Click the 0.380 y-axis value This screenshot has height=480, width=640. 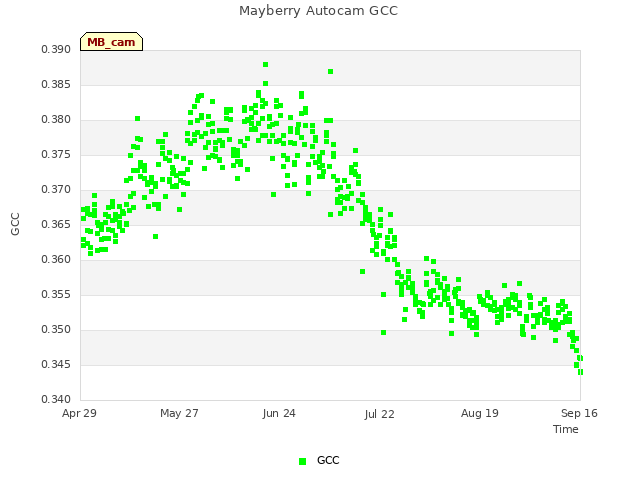(x=56, y=120)
